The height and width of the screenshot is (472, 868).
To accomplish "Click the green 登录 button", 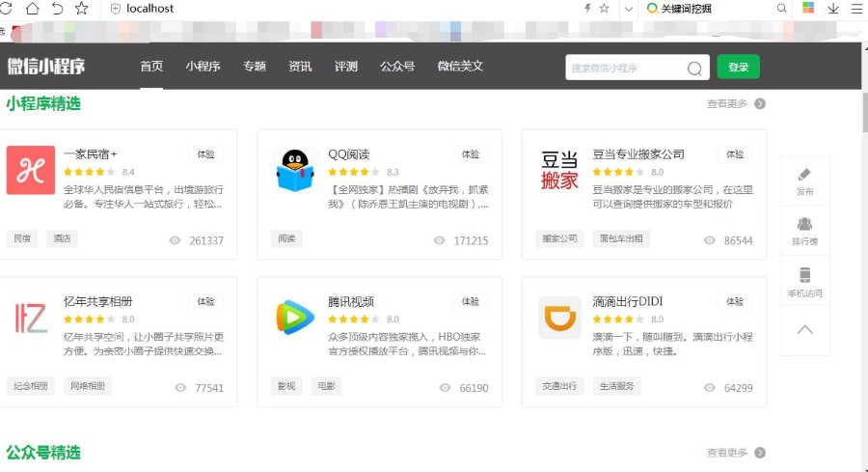I will click(x=739, y=67).
